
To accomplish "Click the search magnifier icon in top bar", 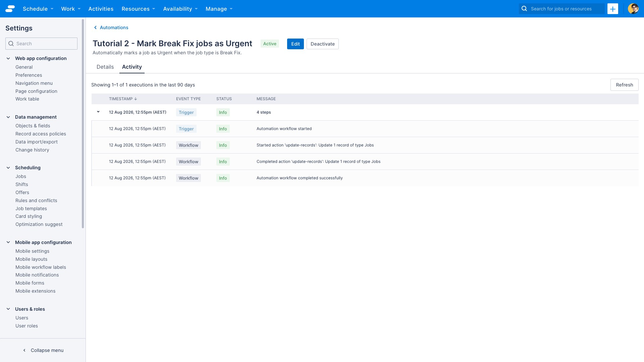I will (x=524, y=9).
